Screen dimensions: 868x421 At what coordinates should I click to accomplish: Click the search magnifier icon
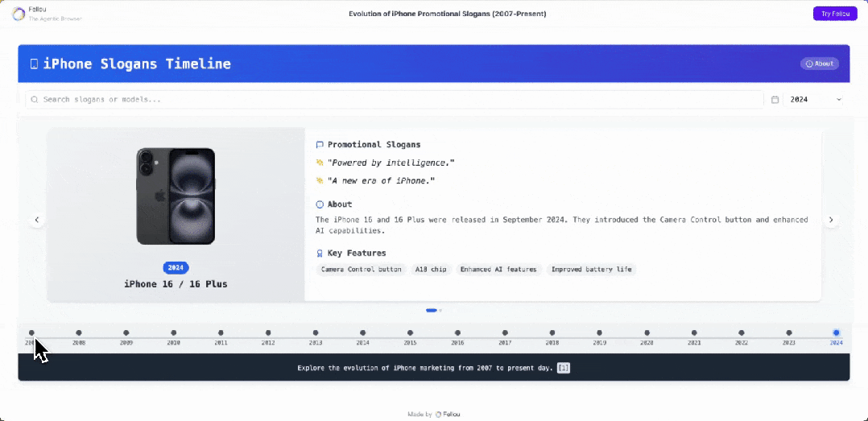coord(35,100)
